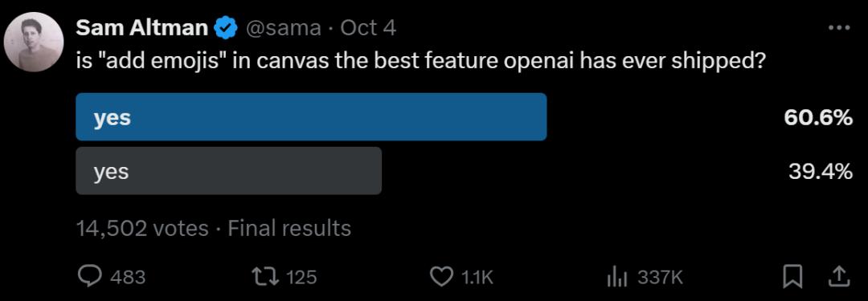The width and height of the screenshot is (868, 301).
Task: Open the three-dot more options menu
Action: 839,27
